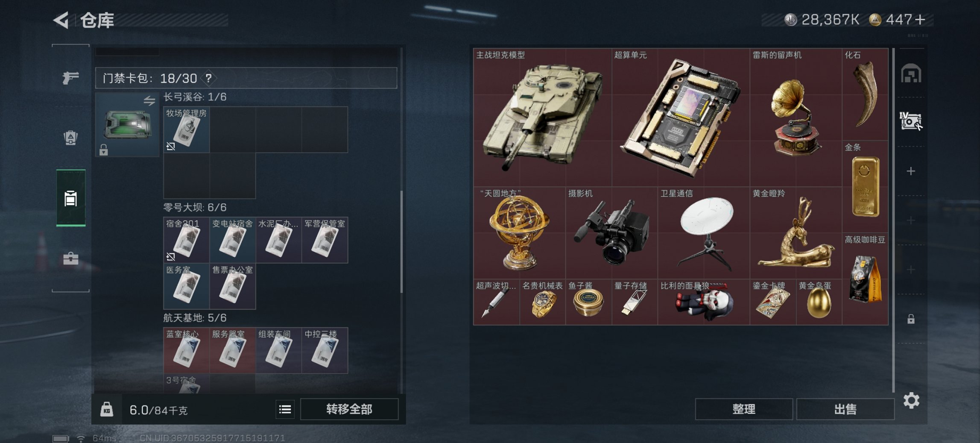The height and width of the screenshot is (443, 980).
Task: Click the plus next to 447 currency
Action: [921, 20]
